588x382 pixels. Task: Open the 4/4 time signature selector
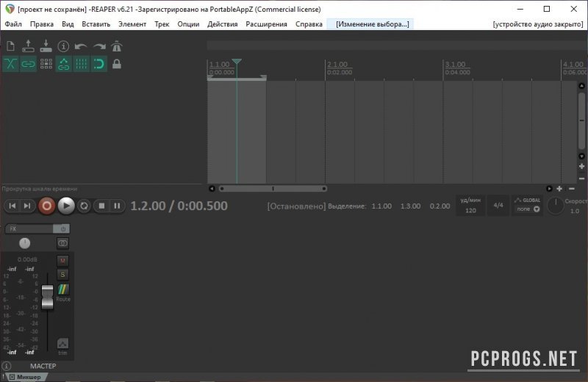pos(498,206)
